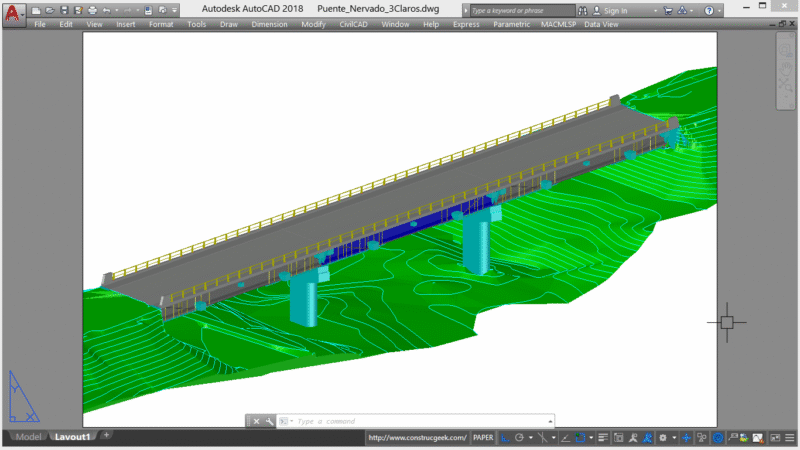Click the keyword search input field
Viewport: 800px width, 450px height.
point(522,10)
